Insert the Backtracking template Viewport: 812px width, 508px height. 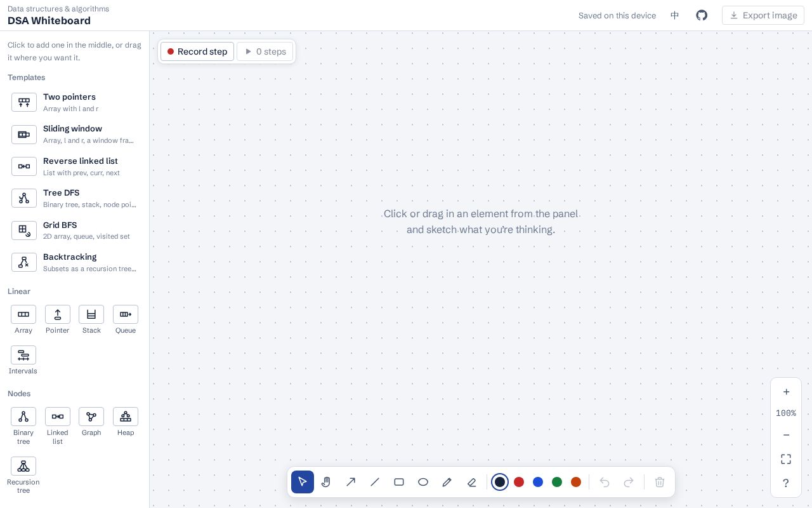click(x=75, y=262)
